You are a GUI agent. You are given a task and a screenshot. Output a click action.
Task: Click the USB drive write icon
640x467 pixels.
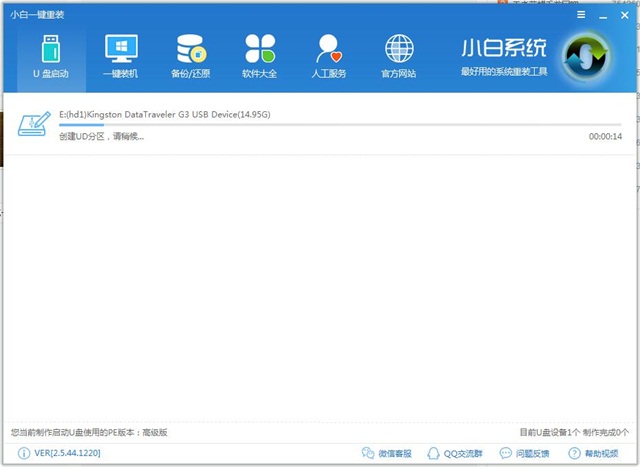[x=34, y=124]
